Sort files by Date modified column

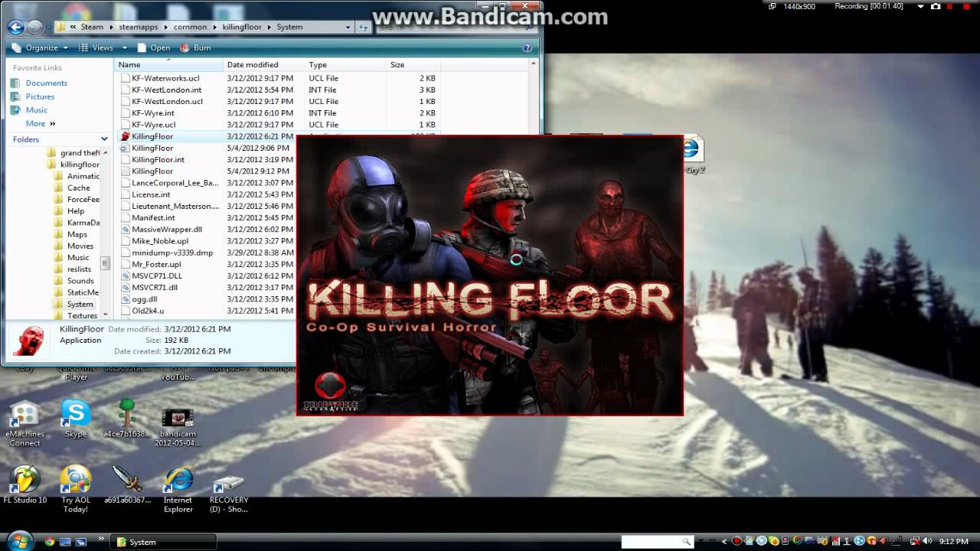coord(264,65)
